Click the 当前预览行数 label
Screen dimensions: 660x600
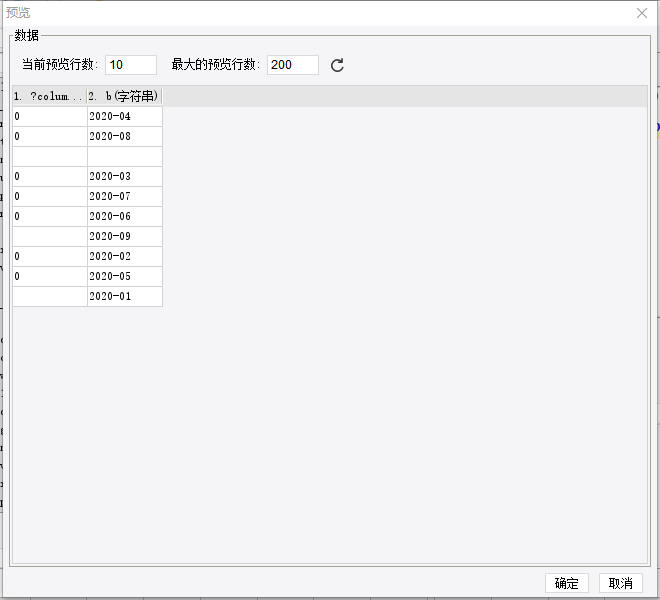tap(59, 64)
